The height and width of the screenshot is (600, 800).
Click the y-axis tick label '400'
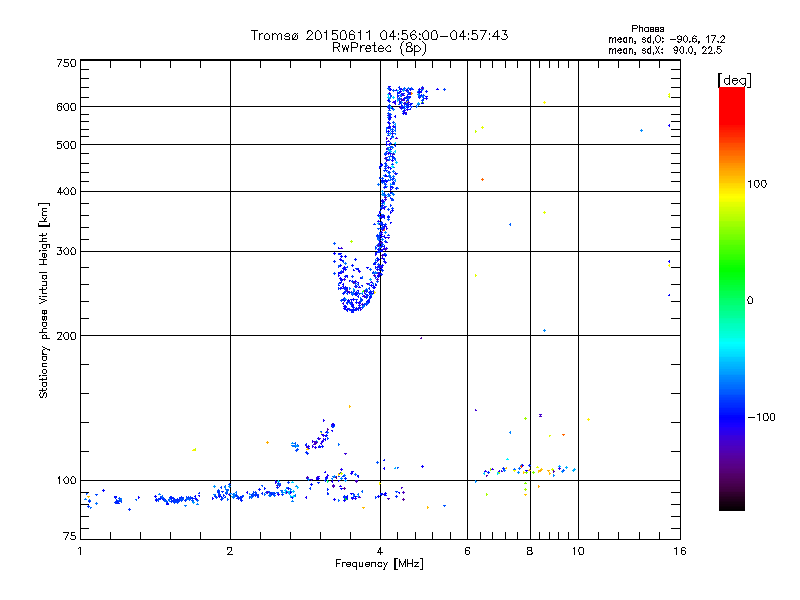pos(67,192)
